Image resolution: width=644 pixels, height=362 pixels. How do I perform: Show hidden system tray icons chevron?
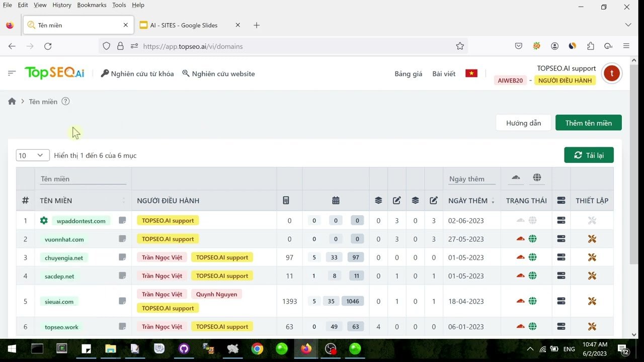[530, 349]
